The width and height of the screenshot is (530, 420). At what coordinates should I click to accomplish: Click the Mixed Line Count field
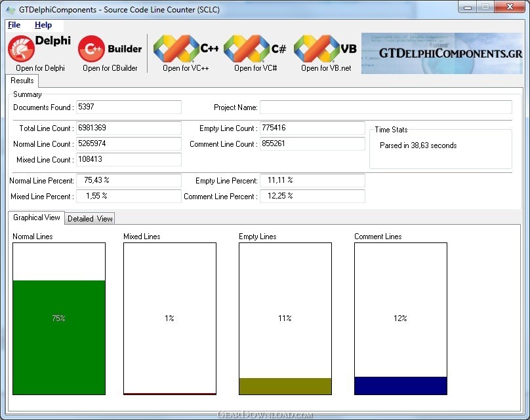coord(129,159)
